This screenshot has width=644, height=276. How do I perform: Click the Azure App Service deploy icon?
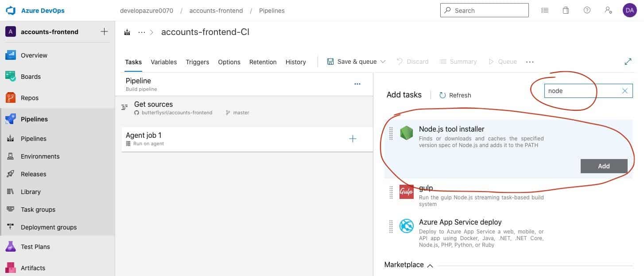[406, 226]
